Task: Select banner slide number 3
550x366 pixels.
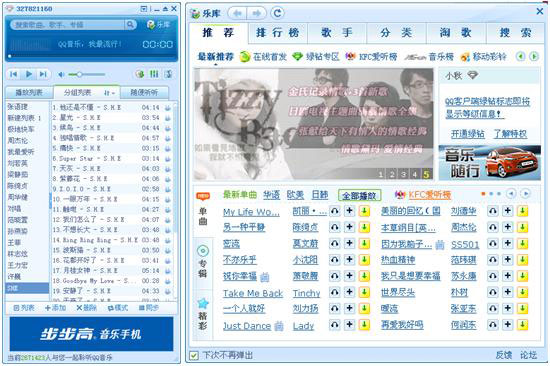Action: point(404,174)
